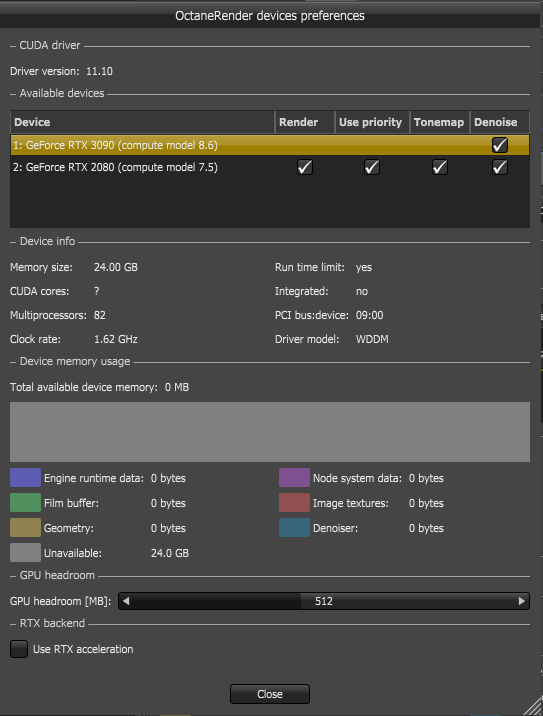
Task: Click the Unavailable gray swatch
Action: (25, 553)
